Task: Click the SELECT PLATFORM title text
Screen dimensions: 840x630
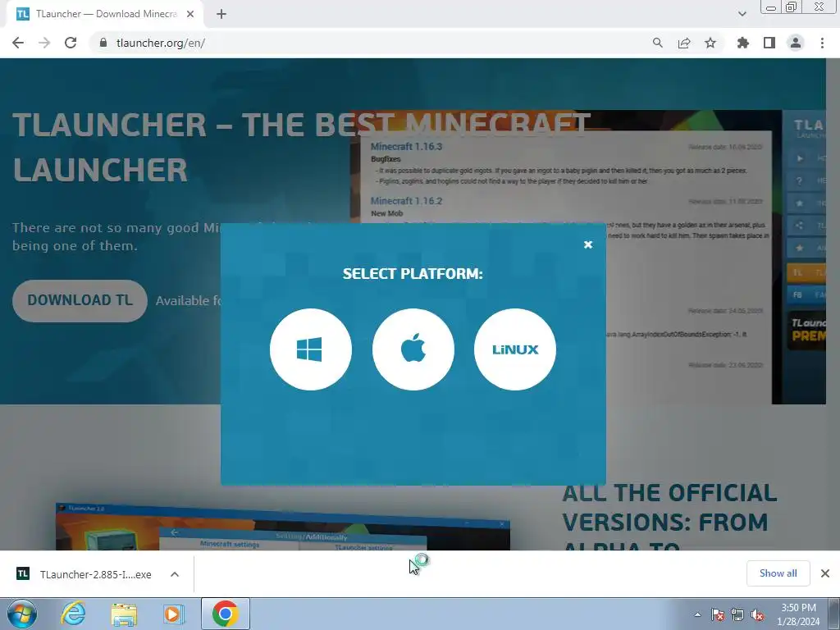Action: coord(413,274)
